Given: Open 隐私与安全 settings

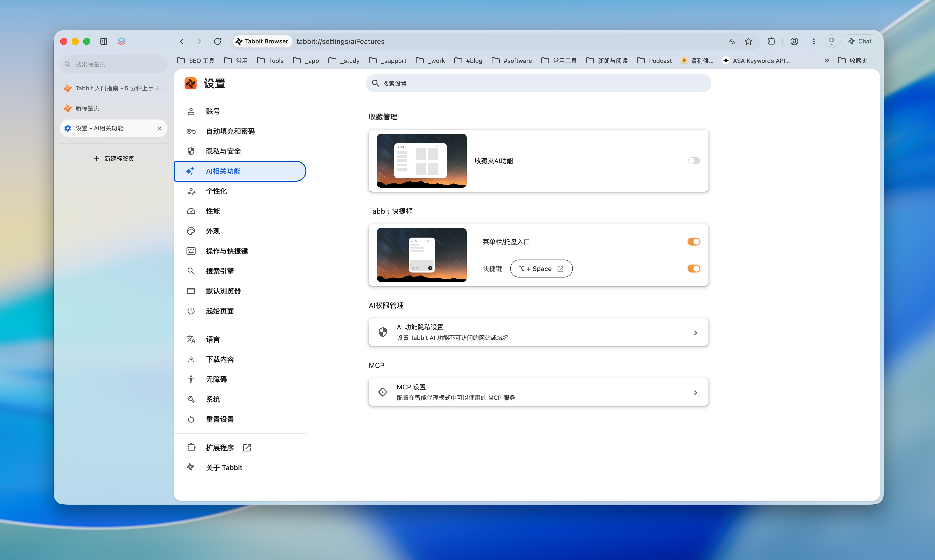Looking at the screenshot, I should [x=240, y=151].
